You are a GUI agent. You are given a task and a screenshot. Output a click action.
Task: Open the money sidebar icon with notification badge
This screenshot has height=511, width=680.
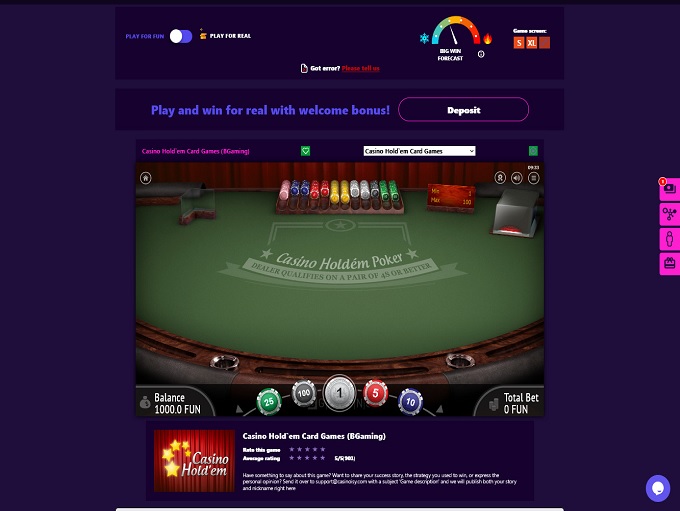click(670, 189)
